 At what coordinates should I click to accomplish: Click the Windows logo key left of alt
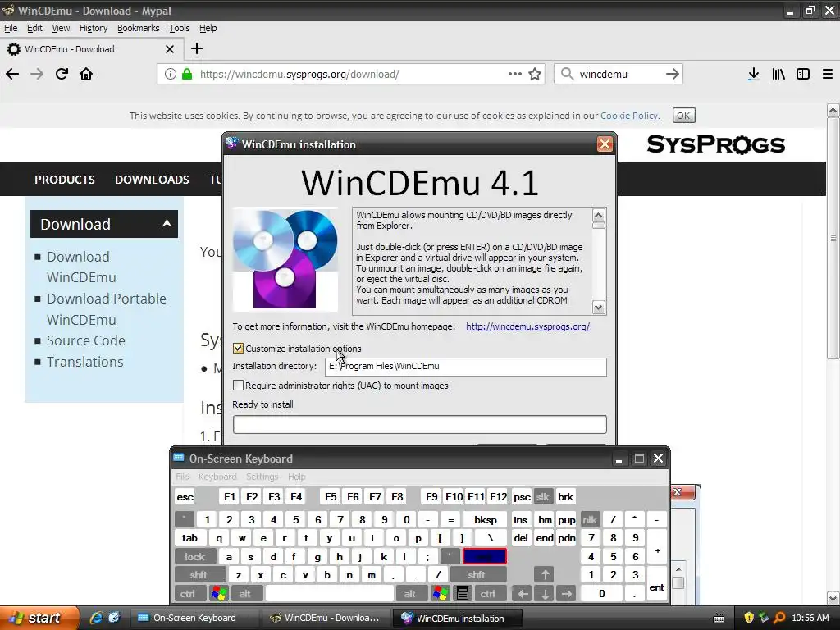(219, 594)
